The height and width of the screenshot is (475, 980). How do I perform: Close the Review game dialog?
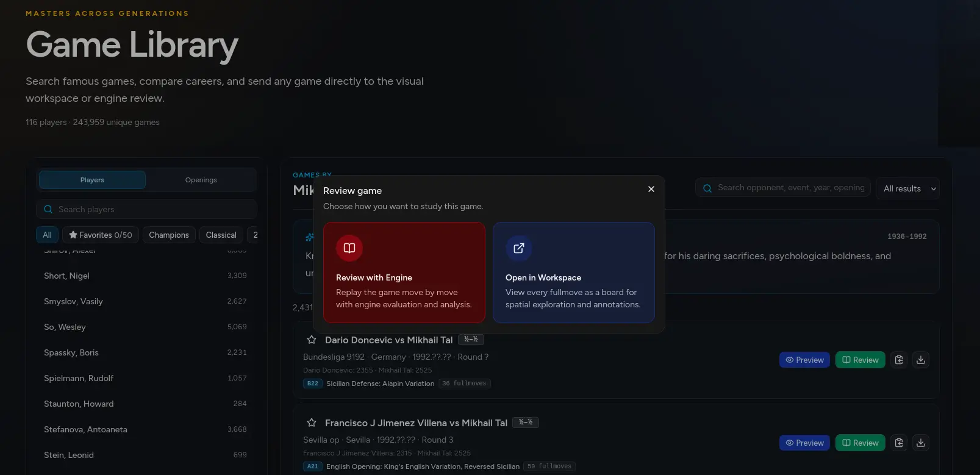[x=651, y=189]
